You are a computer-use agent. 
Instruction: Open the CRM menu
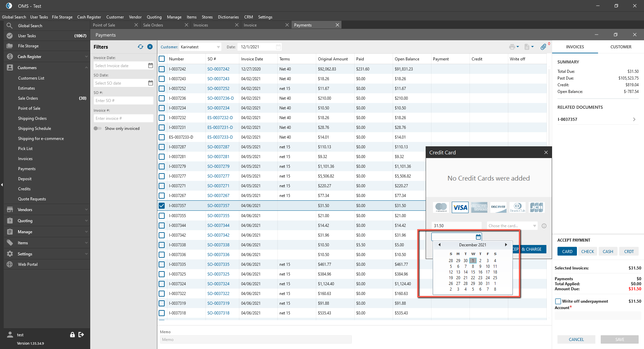coord(248,17)
